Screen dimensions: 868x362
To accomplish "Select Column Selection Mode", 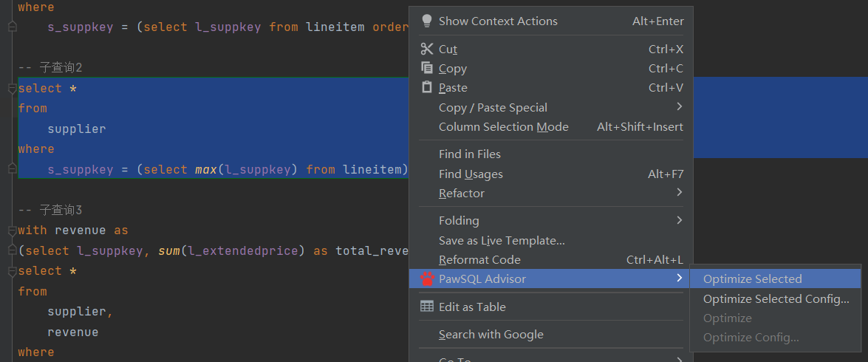I will [x=504, y=126].
